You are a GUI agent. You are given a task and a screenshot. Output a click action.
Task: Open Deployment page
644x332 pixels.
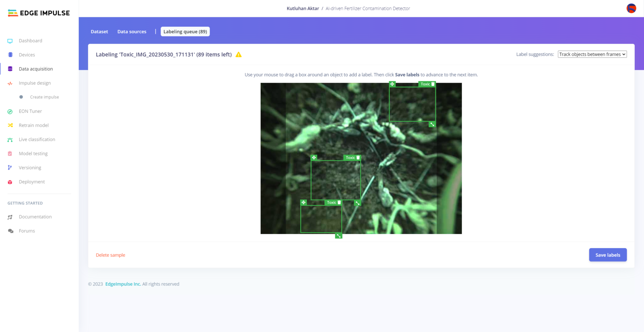[x=32, y=182]
